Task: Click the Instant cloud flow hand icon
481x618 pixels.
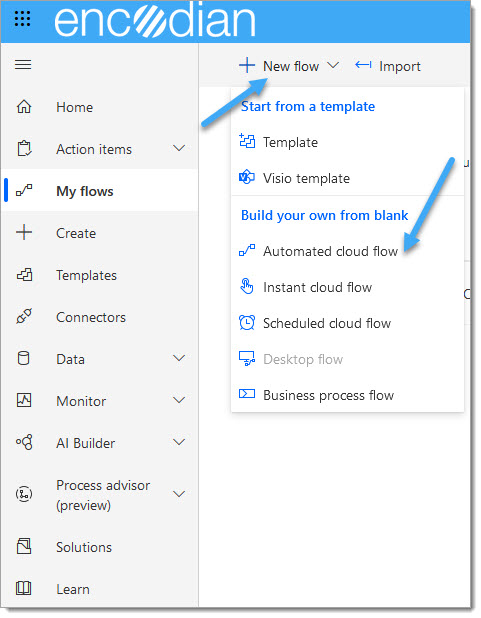Action: point(247,287)
